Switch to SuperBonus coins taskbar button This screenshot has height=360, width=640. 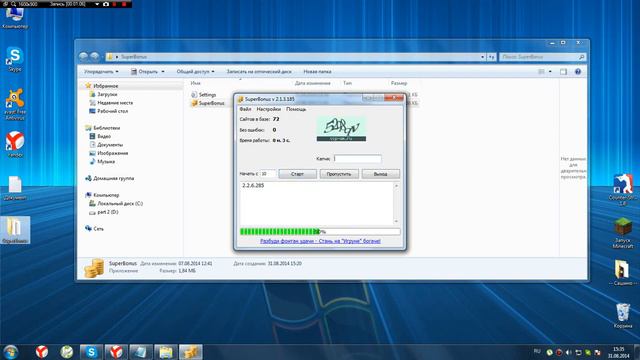pos(191,351)
